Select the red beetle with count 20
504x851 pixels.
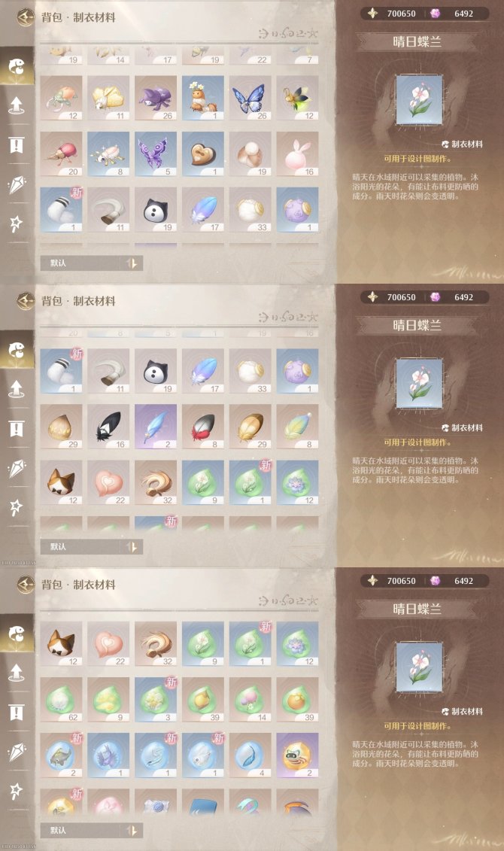[61, 154]
